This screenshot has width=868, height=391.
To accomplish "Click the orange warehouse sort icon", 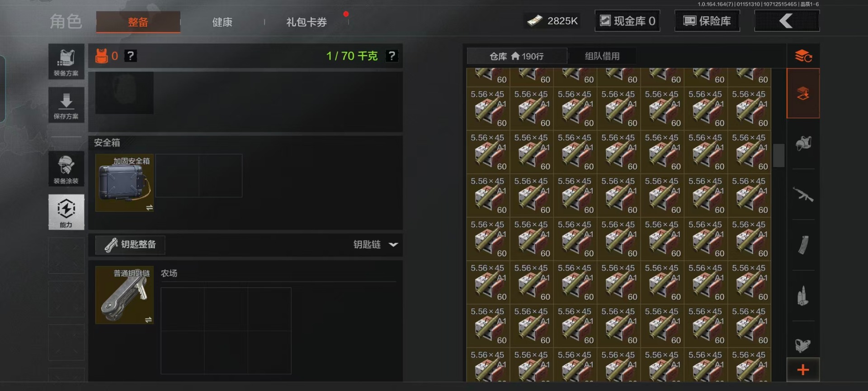I will click(x=803, y=56).
